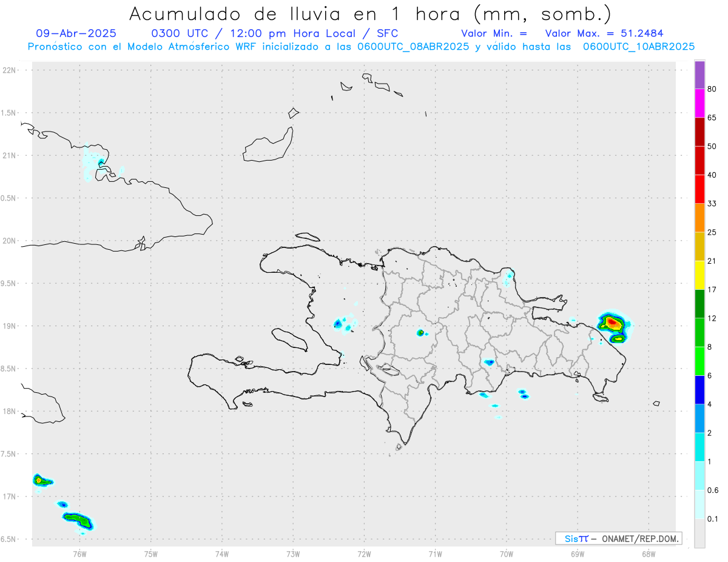The width and height of the screenshot is (728, 562).
Task: Select the legend value '17'
Action: [712, 289]
